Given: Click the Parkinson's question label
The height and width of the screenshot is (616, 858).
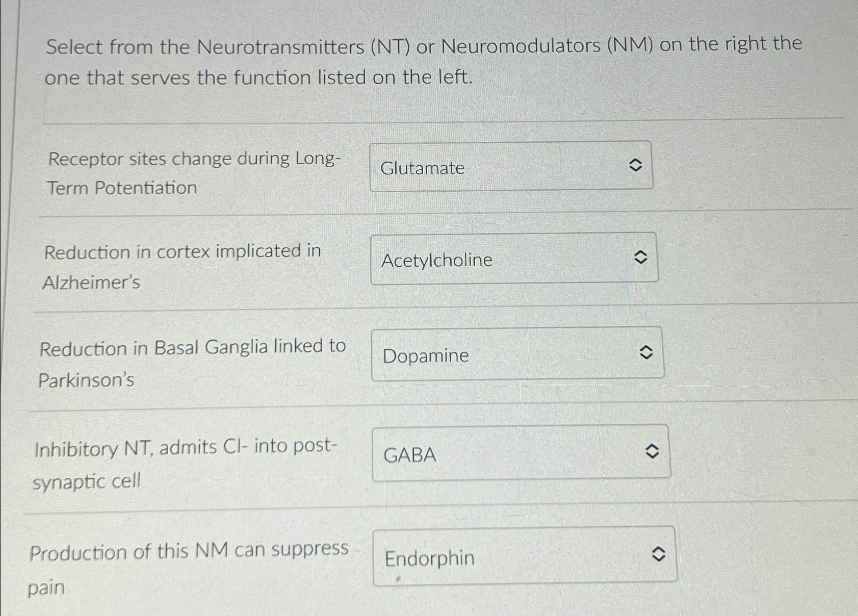Looking at the screenshot, I should click(193, 363).
